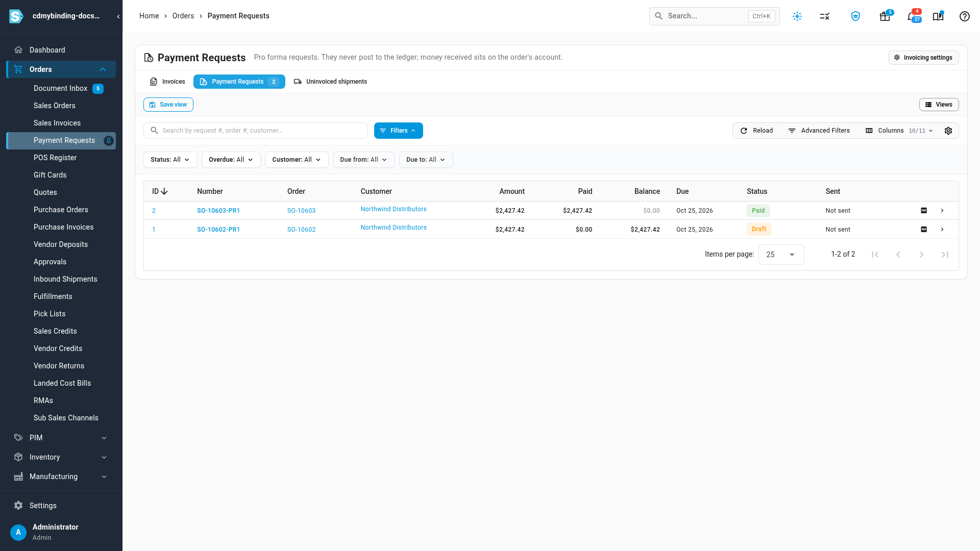Switch to Uninvoiced shipments tab
This screenshot has width=980, height=551.
click(x=330, y=82)
